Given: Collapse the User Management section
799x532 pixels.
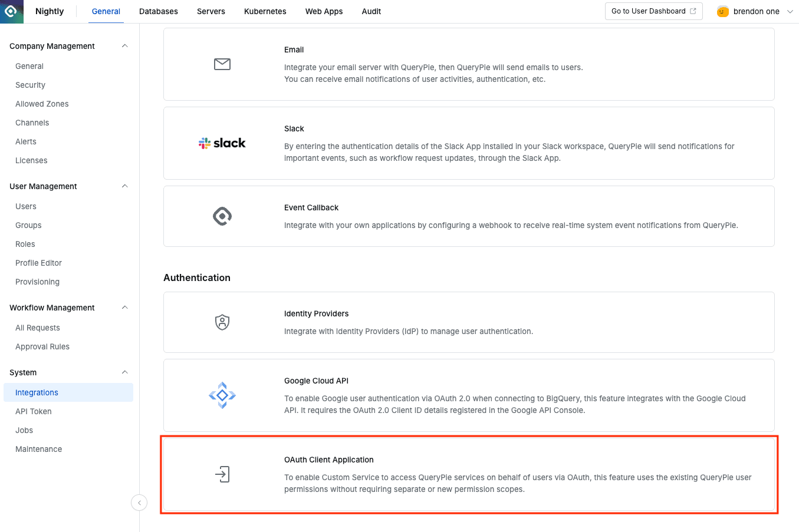Looking at the screenshot, I should pos(124,186).
